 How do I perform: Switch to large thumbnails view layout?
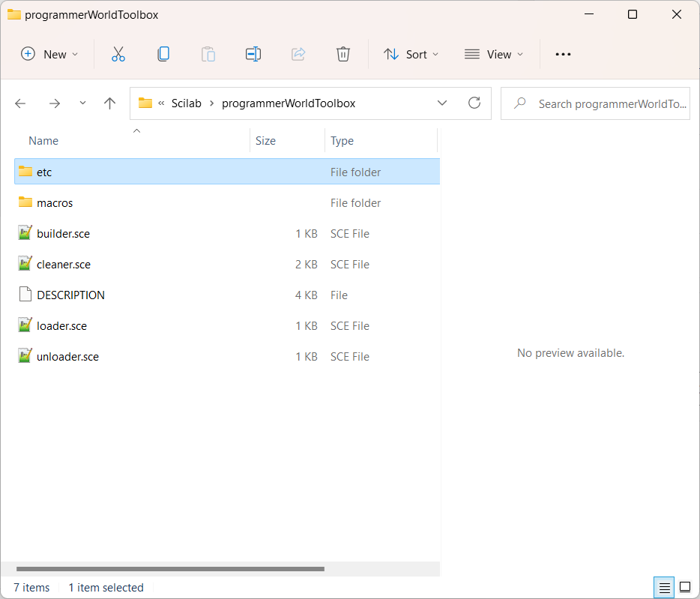click(x=685, y=588)
